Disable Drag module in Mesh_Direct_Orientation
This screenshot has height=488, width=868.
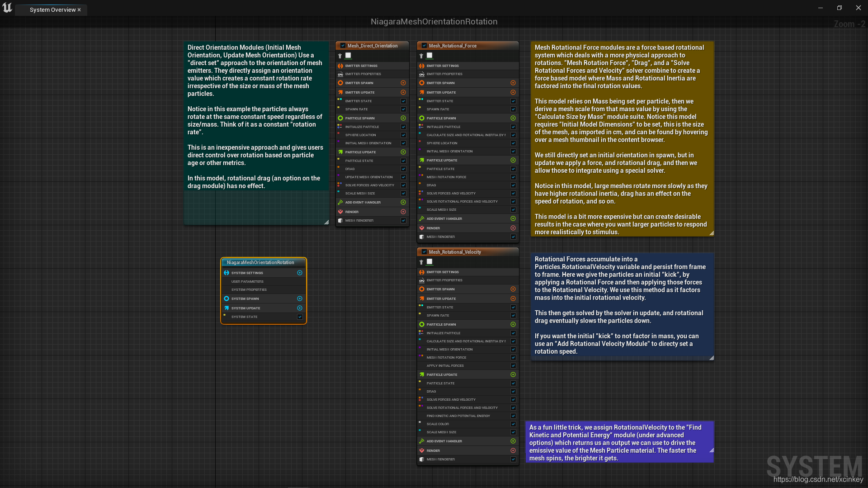click(x=403, y=169)
